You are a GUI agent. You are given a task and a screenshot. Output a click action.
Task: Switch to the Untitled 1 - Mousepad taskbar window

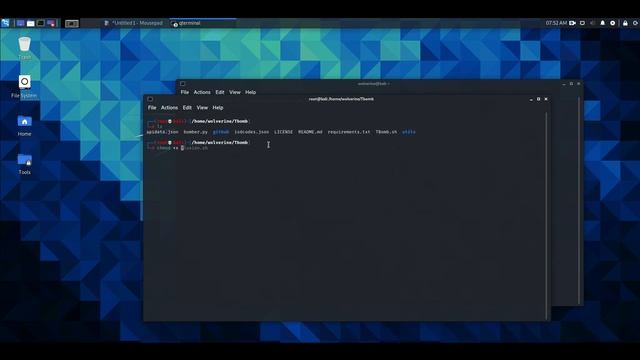[134, 23]
